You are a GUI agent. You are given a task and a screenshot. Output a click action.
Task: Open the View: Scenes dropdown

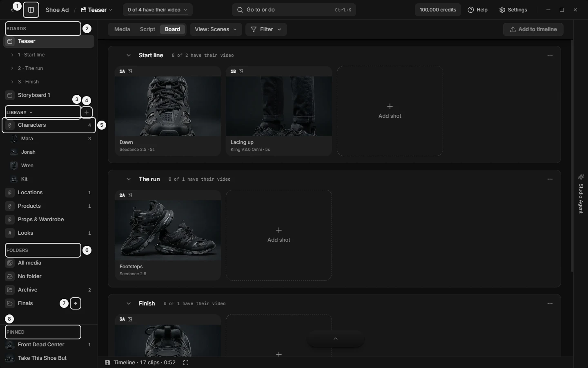click(x=216, y=29)
